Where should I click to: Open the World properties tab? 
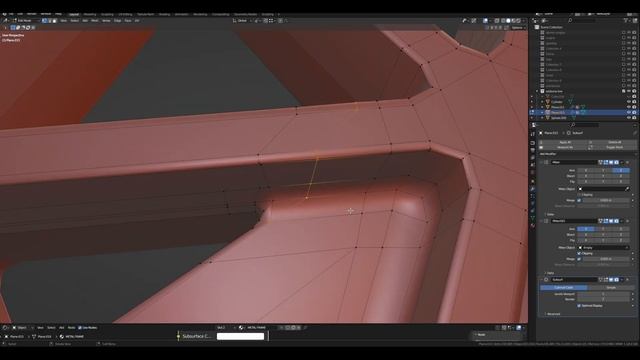click(x=533, y=172)
